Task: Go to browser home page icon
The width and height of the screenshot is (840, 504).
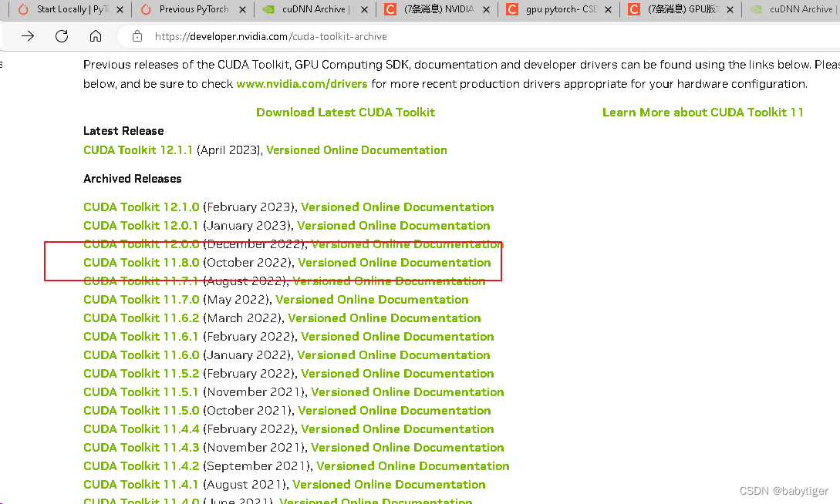Action: click(x=96, y=36)
